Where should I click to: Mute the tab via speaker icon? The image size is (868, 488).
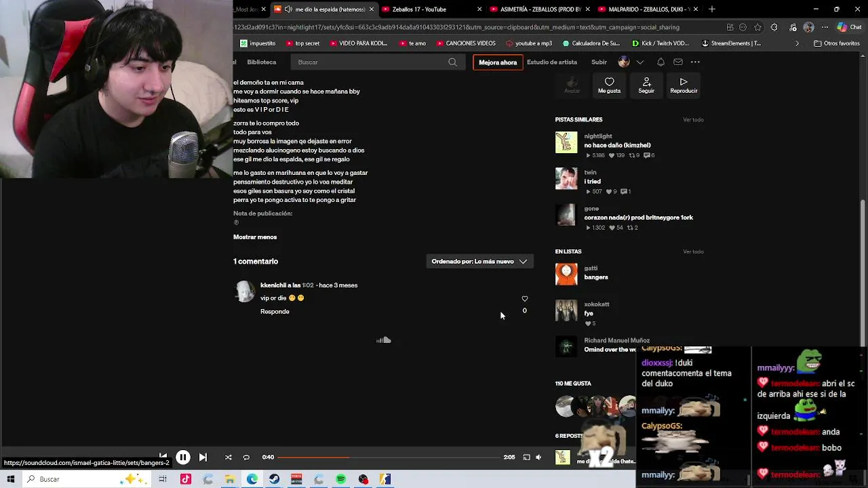[288, 9]
